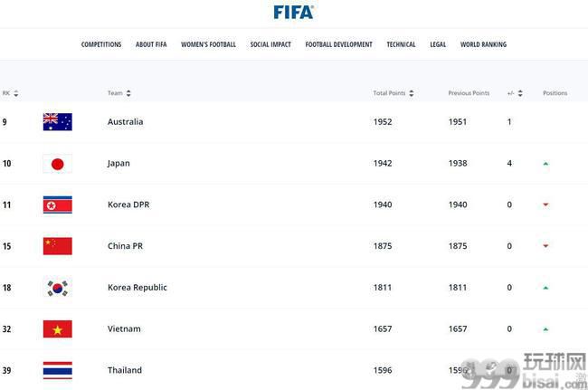Go to ABOUT FIFA section
588x390 pixels.
click(x=151, y=44)
